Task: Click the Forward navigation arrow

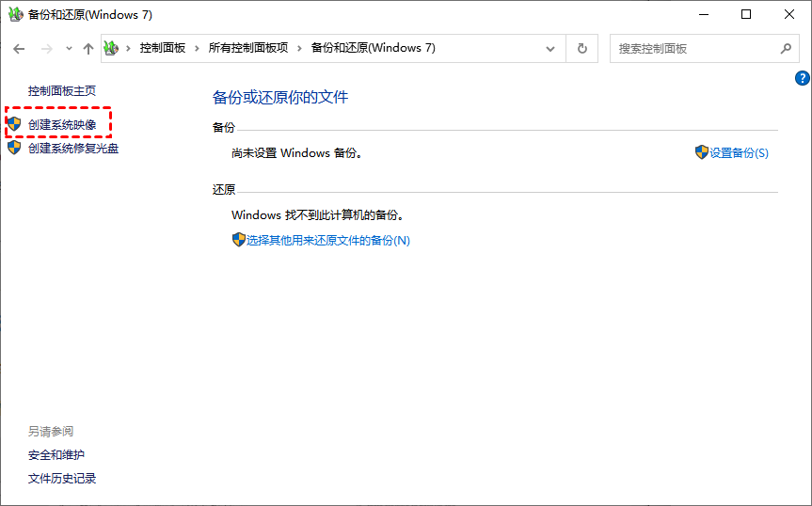Action: [x=47, y=49]
